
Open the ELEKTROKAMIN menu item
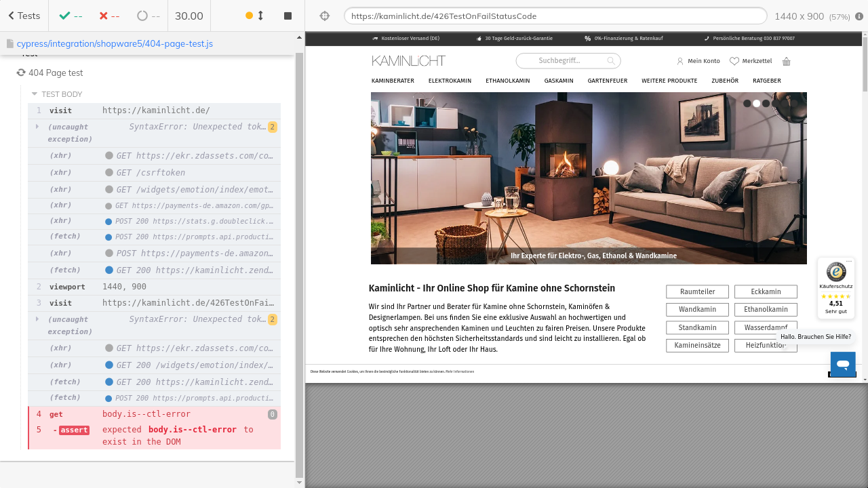450,81
